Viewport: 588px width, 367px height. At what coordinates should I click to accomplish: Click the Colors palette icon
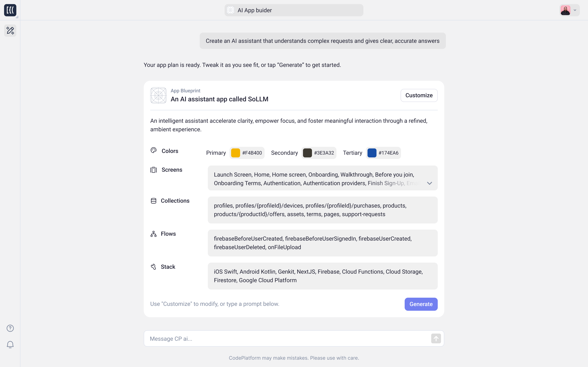(x=154, y=150)
